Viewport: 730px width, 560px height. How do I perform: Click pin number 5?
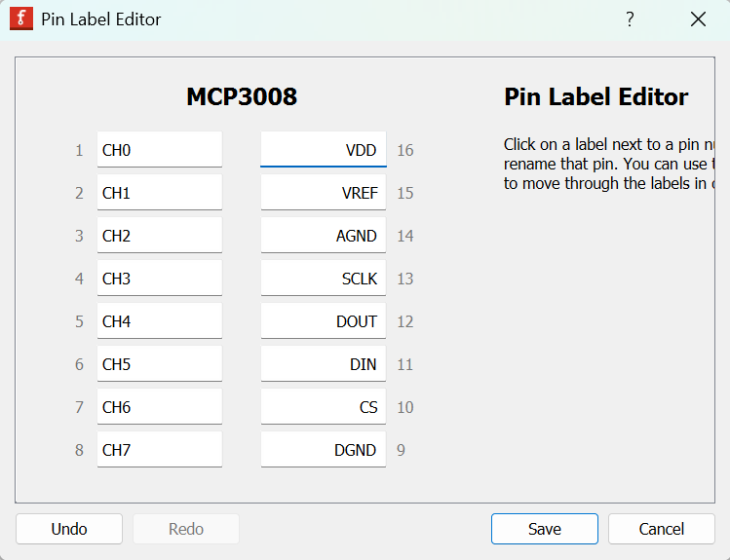(x=79, y=321)
